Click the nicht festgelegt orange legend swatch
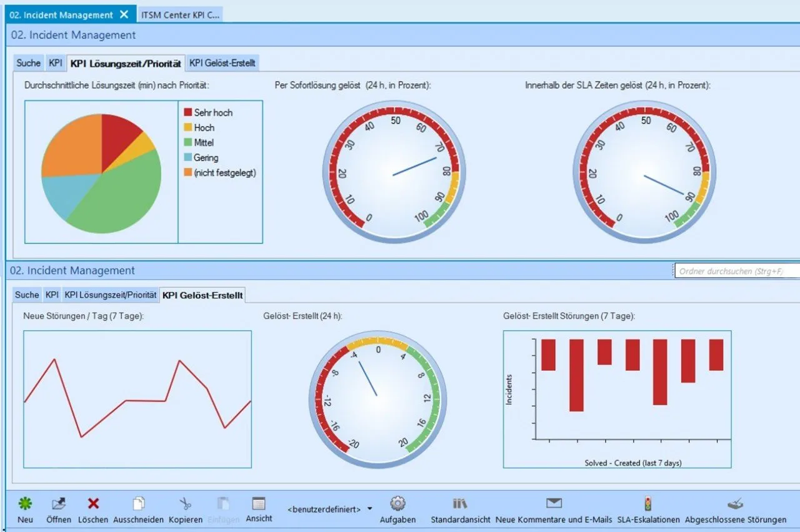The image size is (800, 532). [187, 173]
